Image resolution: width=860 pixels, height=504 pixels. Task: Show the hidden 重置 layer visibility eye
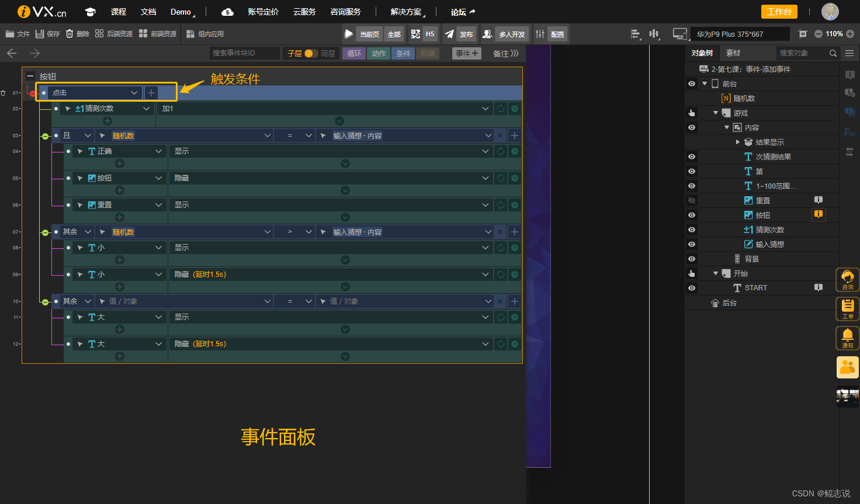(691, 200)
